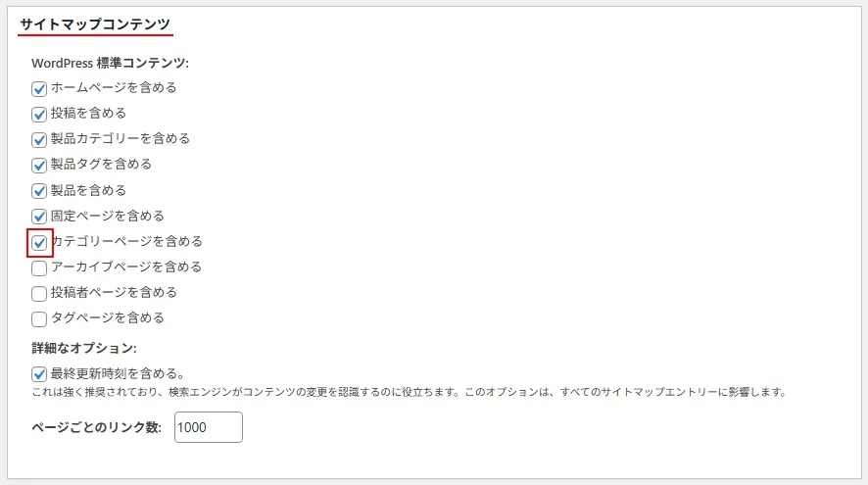Click the 投稿者ページを含める label text
The height and width of the screenshot is (485, 868).
(114, 292)
